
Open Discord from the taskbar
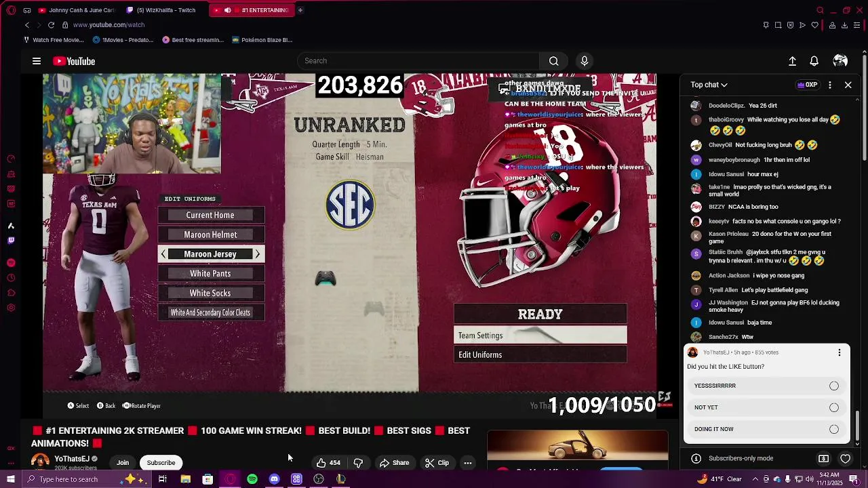click(274, 479)
